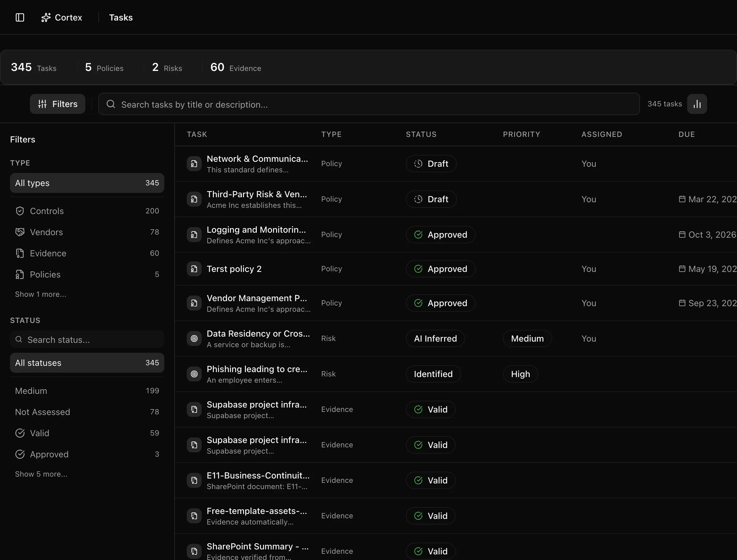Screen dimensions: 737x560
Task: Sort by the PRIORITY column header
Action: pos(521,134)
